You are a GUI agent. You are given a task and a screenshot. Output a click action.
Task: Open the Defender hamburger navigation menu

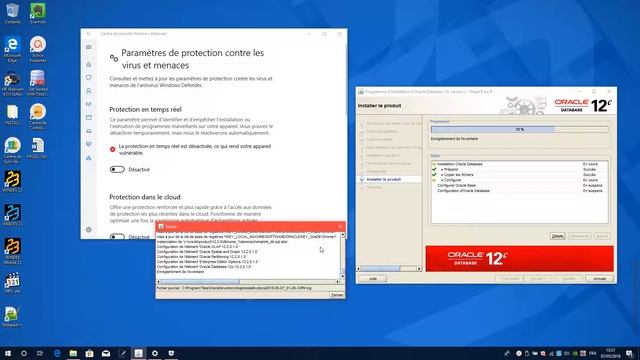coord(89,47)
